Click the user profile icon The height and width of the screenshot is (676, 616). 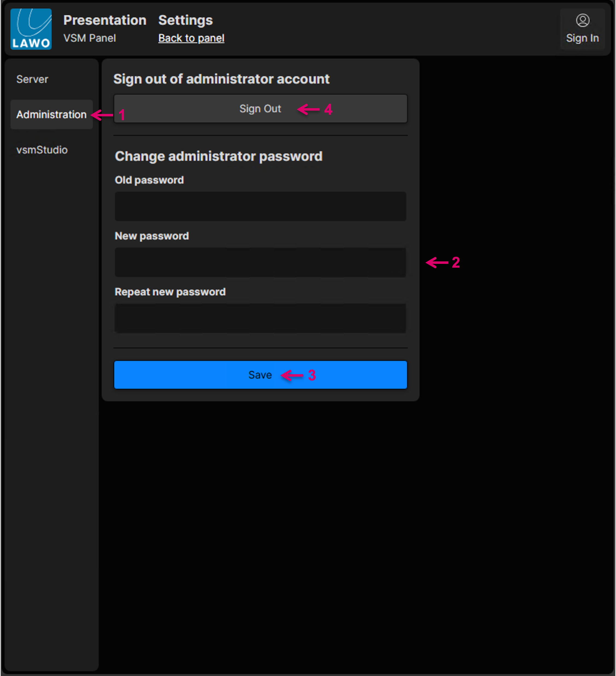point(582,20)
